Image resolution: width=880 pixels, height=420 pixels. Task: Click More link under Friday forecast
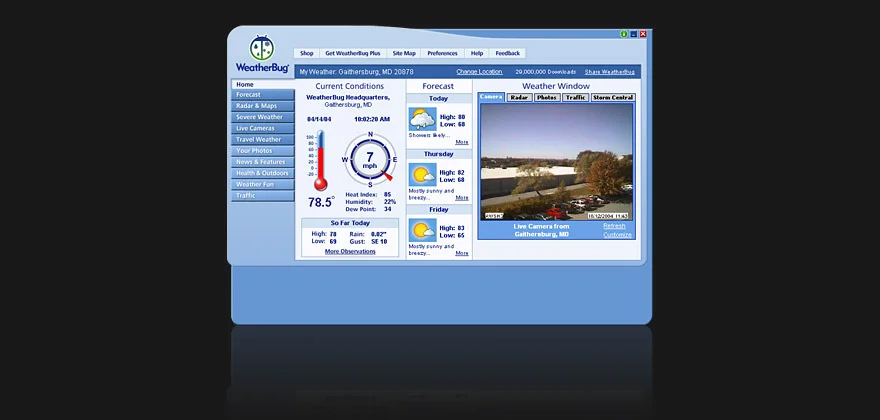pos(462,253)
